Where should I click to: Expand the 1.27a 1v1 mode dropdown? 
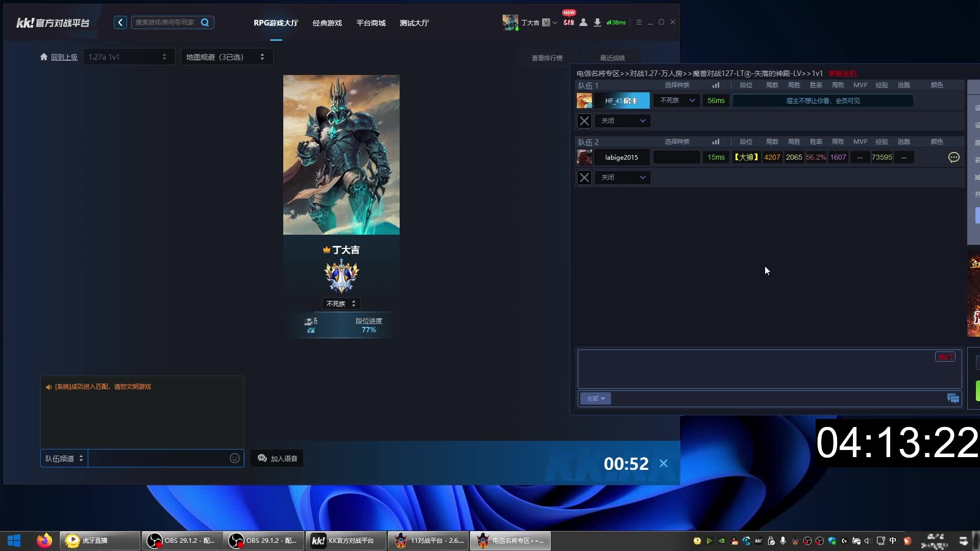click(128, 57)
